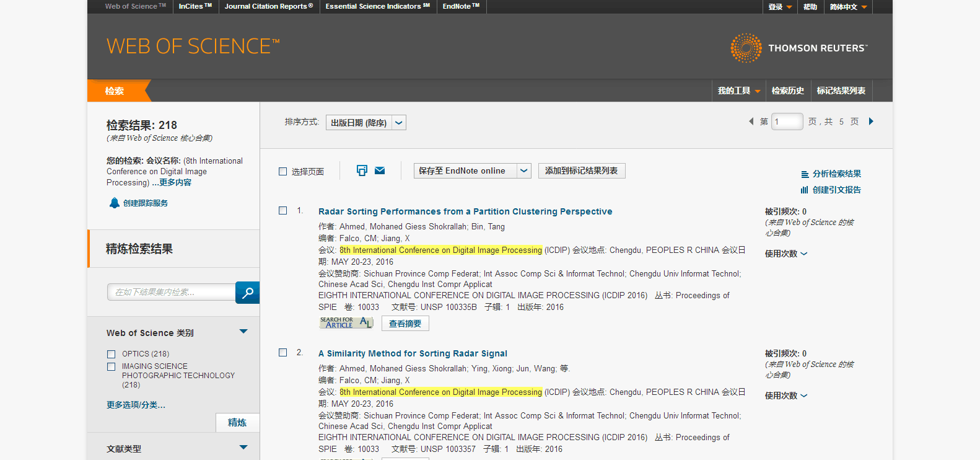
Task: Check the Imaging Science Photographic Technology filter
Action: click(112, 366)
